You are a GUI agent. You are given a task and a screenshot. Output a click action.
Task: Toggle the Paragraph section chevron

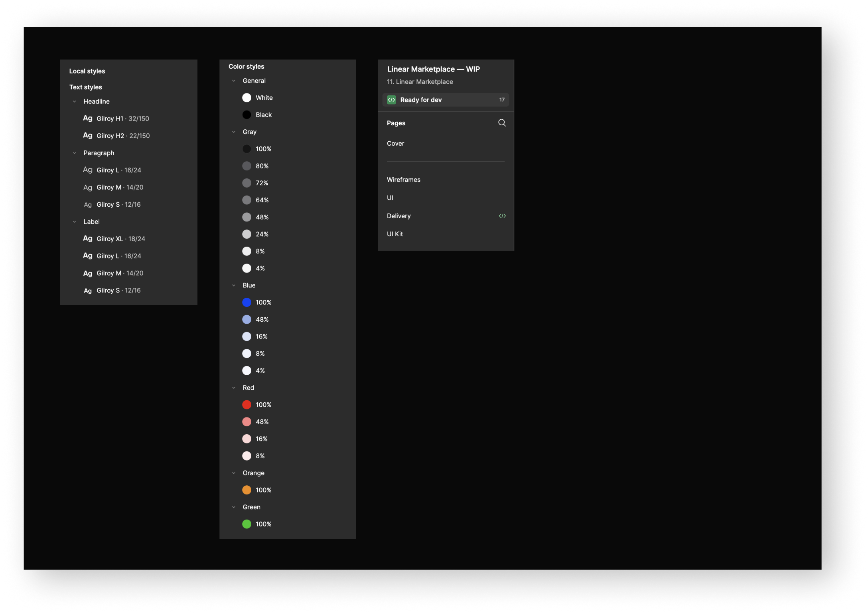(x=75, y=153)
